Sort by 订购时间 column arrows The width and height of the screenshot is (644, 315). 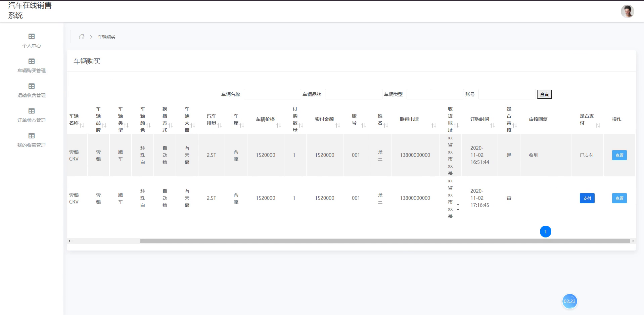click(x=493, y=125)
